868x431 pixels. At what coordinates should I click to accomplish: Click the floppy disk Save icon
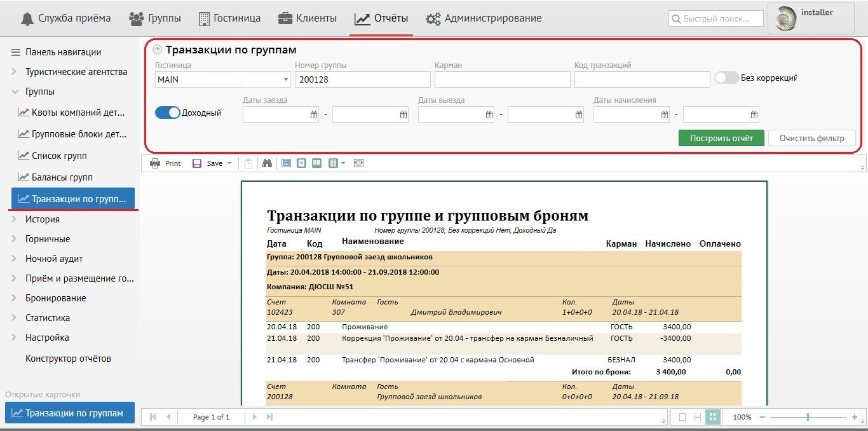click(197, 163)
